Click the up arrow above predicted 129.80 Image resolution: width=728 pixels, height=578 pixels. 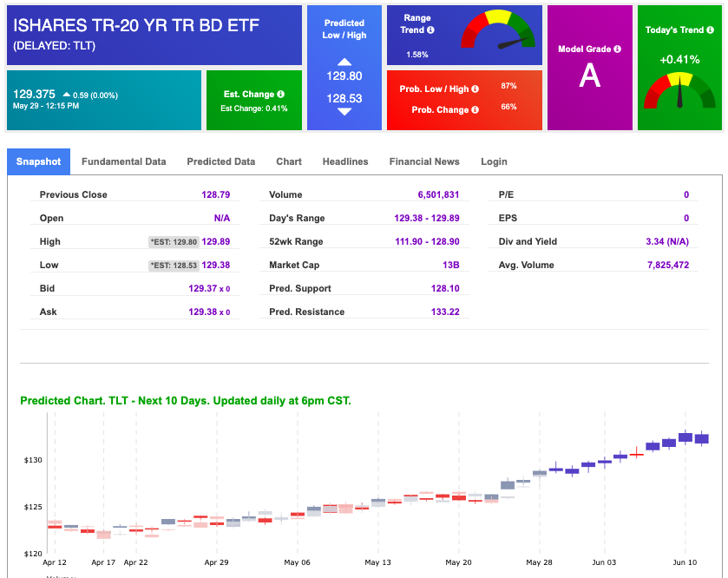344,62
